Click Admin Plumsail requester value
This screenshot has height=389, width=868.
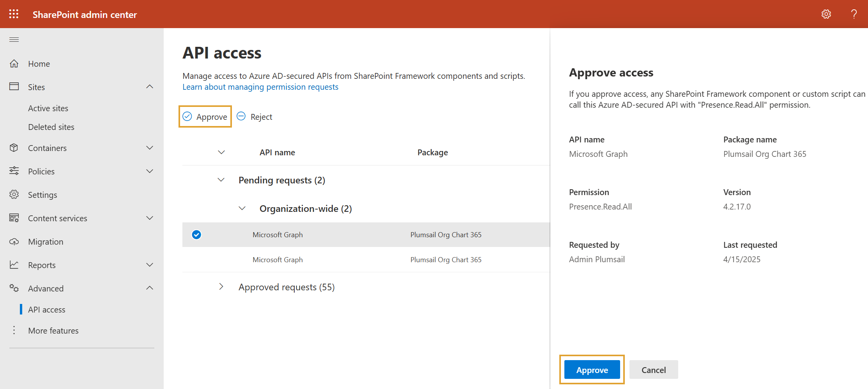coord(597,259)
